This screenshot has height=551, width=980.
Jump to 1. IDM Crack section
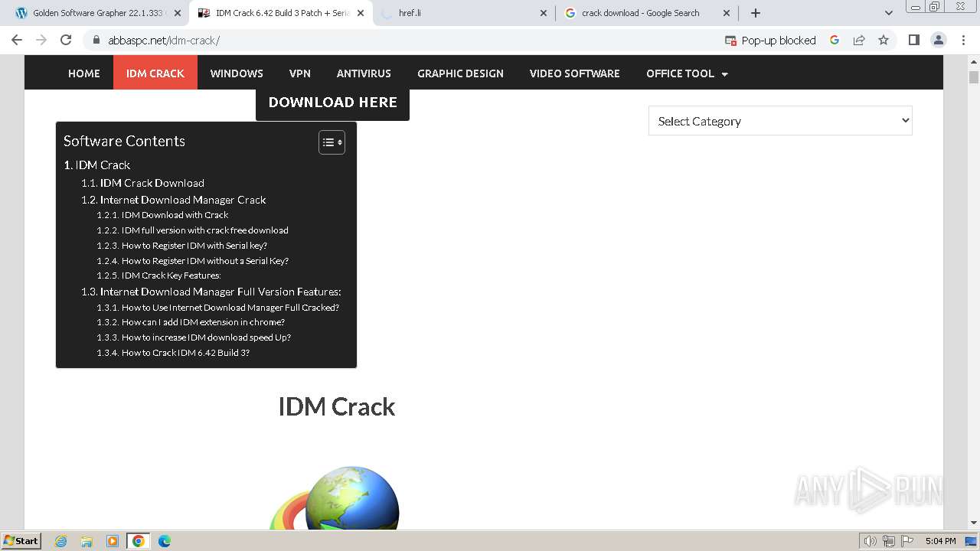[97, 165]
